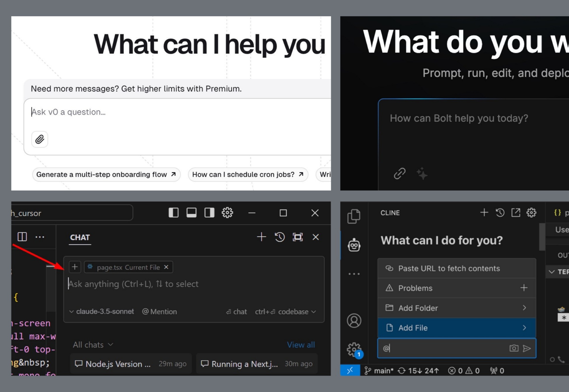Open the Accounts icon in activity bar
This screenshot has width=569, height=392.
pos(354,321)
